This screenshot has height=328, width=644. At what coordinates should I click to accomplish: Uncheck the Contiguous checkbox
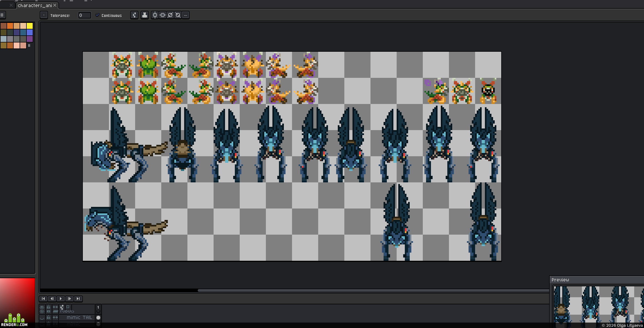coord(97,15)
